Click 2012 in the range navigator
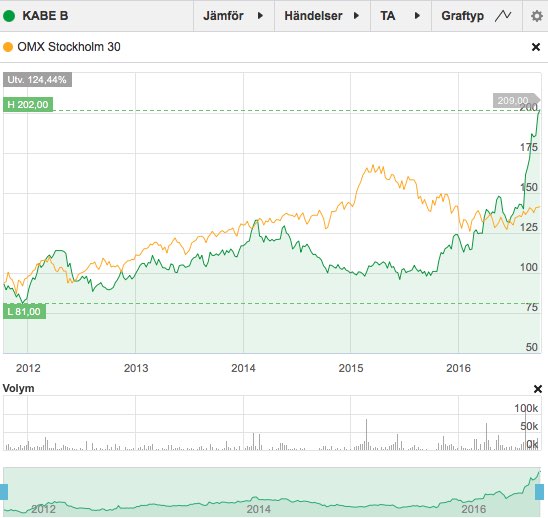This screenshot has width=548, height=518. pyautogui.click(x=43, y=509)
